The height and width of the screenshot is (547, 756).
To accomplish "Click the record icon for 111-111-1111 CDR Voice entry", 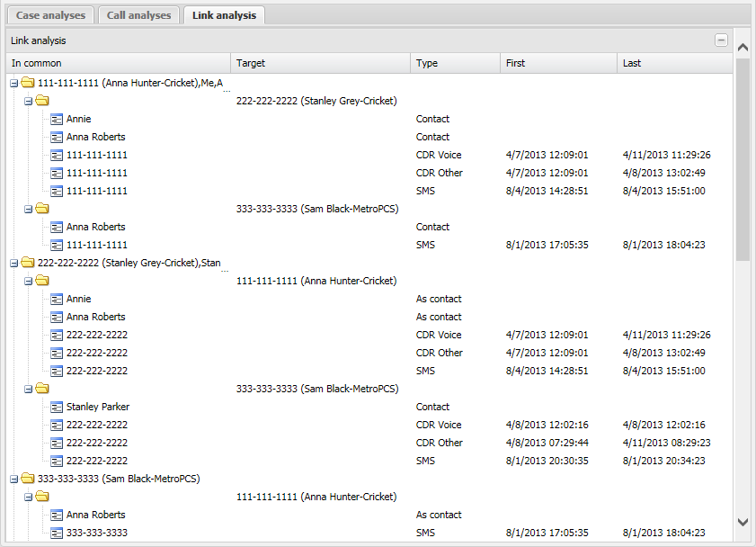I will (x=57, y=155).
